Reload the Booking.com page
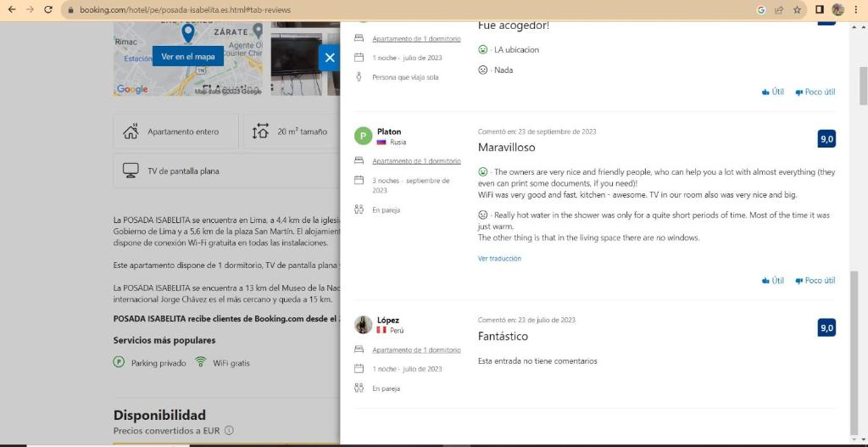Image resolution: width=868 pixels, height=447 pixels. [x=47, y=9]
